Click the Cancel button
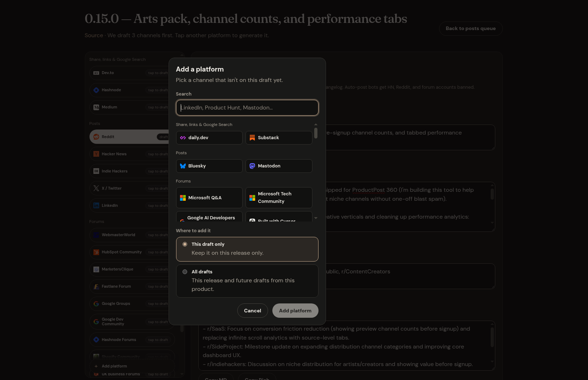The image size is (588, 380). [253, 311]
